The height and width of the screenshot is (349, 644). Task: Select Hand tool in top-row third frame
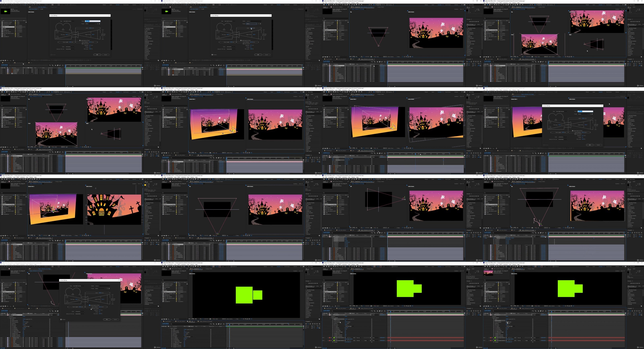(329, 5)
